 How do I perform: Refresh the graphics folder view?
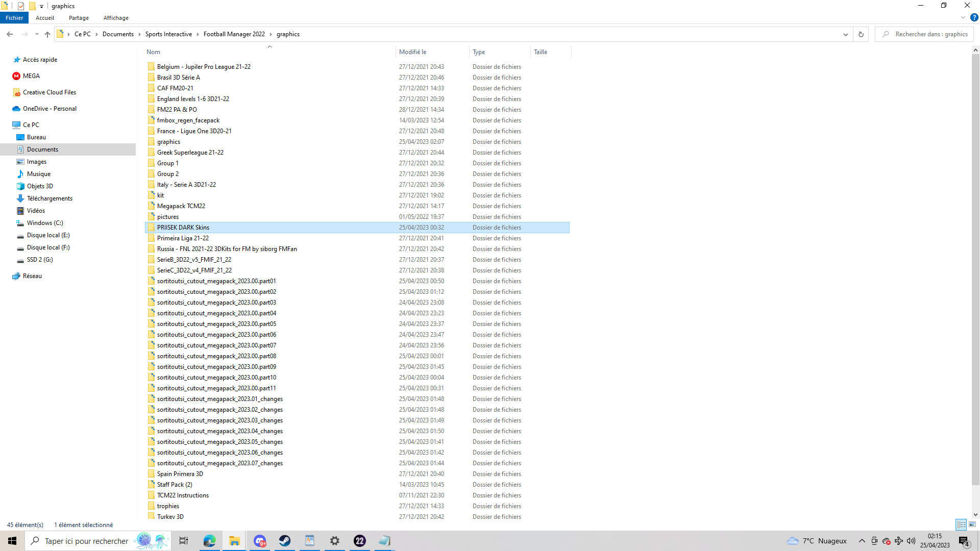tap(861, 34)
